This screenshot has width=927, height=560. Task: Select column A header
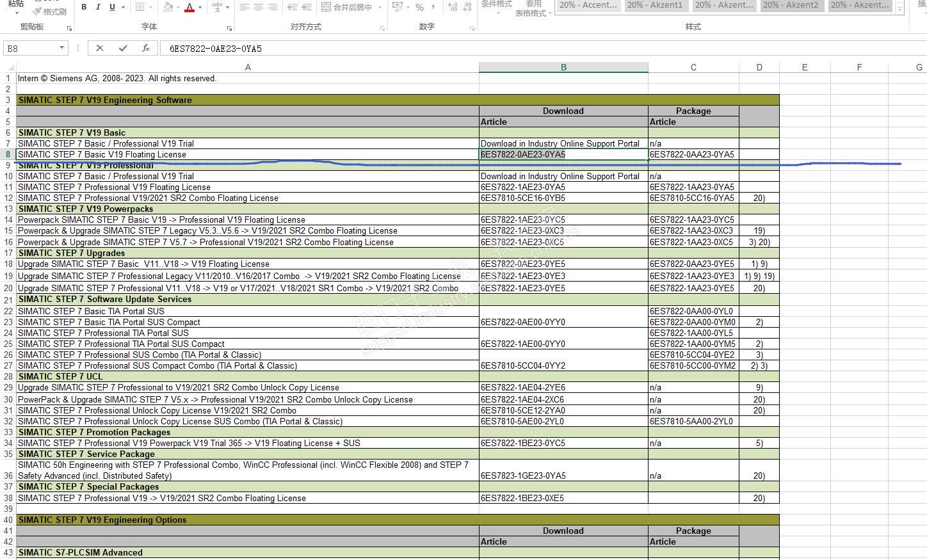tap(248, 67)
